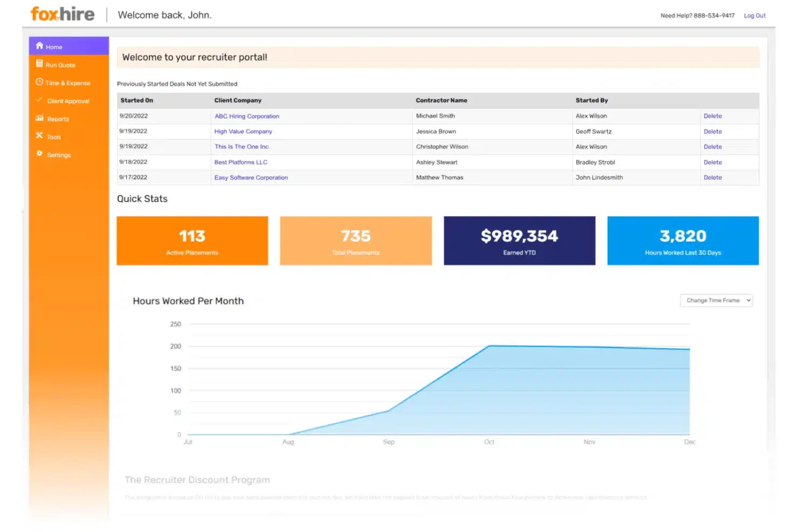Delete the Christopher Wilson deal row
The height and width of the screenshot is (532, 798).
pos(712,147)
